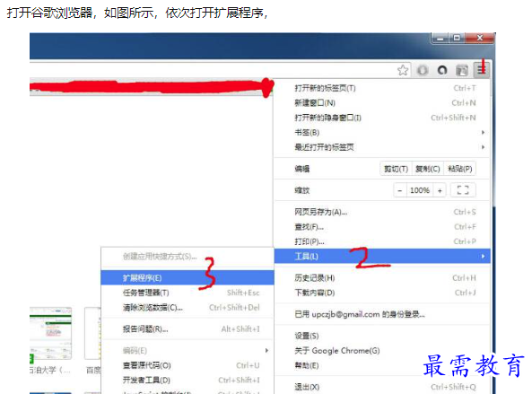The width and height of the screenshot is (532, 394).
Task: Click the bookmark star icon
Action: pos(403,70)
